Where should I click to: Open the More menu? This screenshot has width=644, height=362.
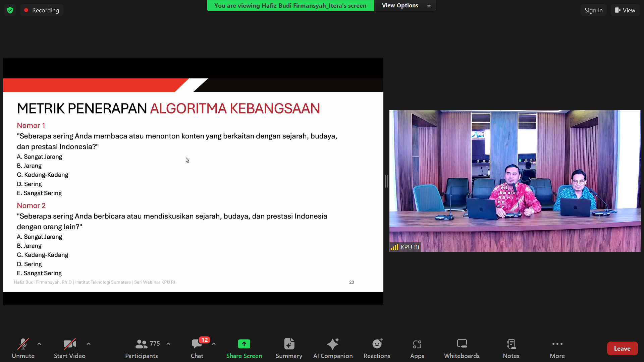click(x=557, y=344)
